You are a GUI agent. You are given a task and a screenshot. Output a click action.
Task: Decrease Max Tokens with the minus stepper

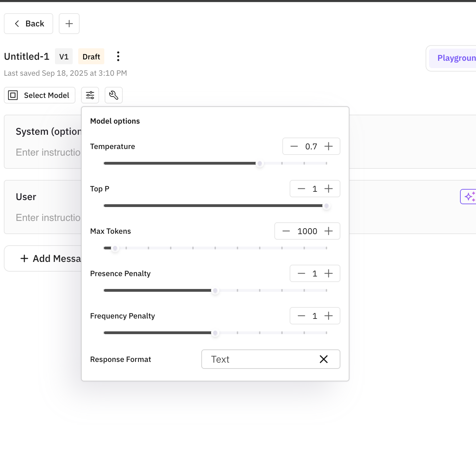pos(286,231)
